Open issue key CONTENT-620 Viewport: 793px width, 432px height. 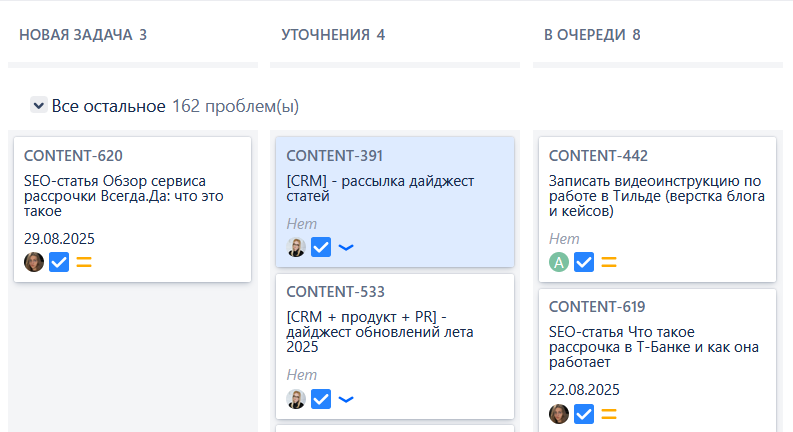tap(73, 156)
